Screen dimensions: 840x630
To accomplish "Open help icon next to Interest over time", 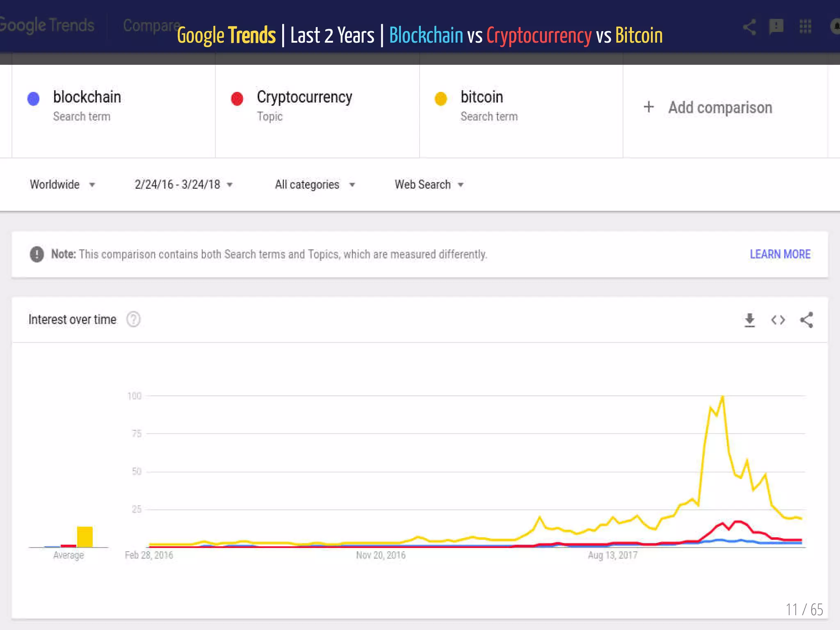I will coord(133,320).
